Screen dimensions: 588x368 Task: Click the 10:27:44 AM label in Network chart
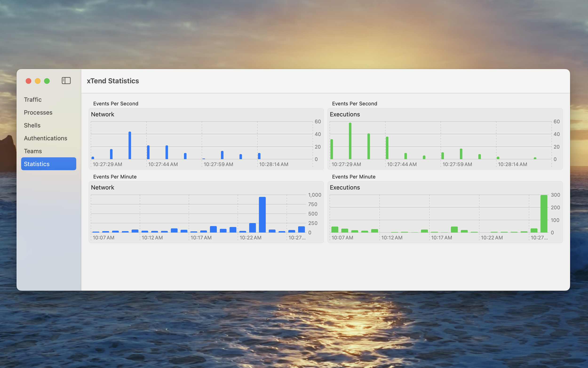(x=163, y=164)
